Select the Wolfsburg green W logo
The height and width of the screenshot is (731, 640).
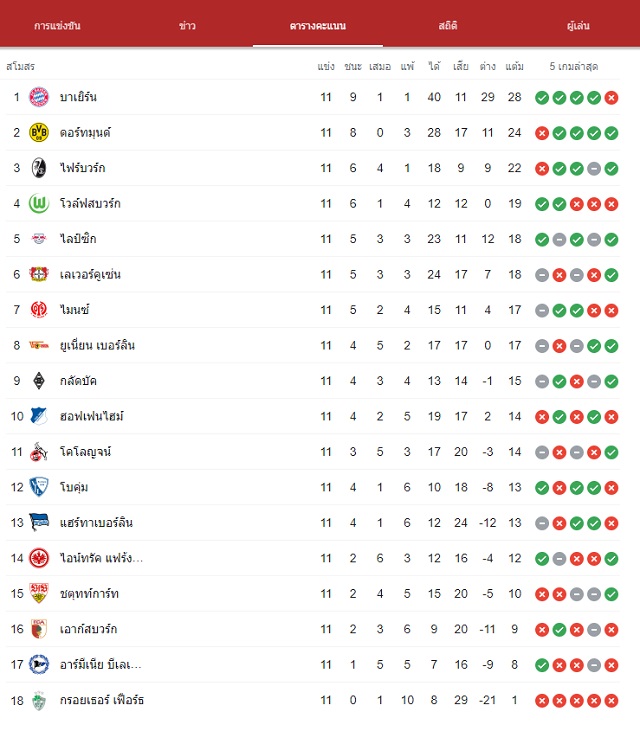[39, 203]
